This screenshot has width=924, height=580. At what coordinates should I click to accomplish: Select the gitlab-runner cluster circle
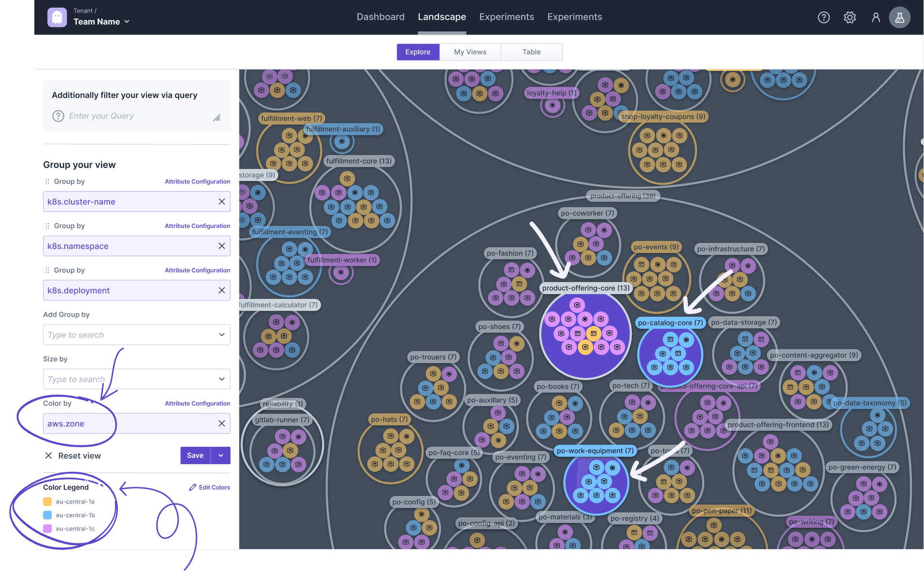coord(283,452)
